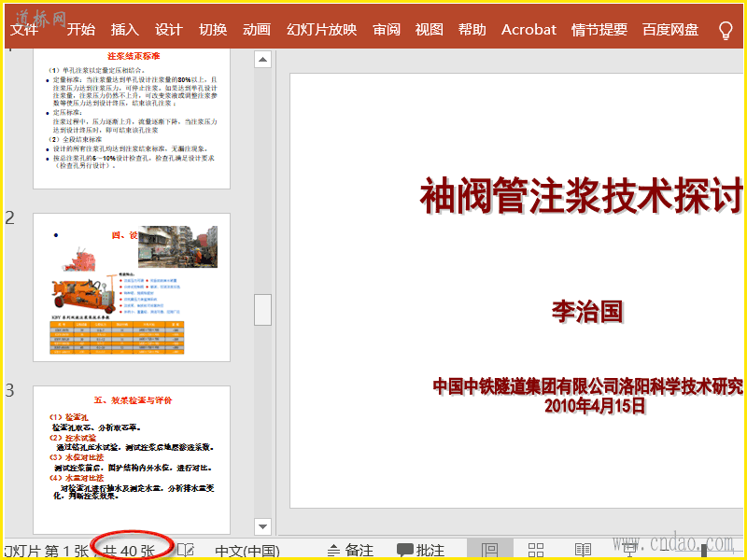
Task: Click the date text 2010年4月15日
Action: (595, 406)
